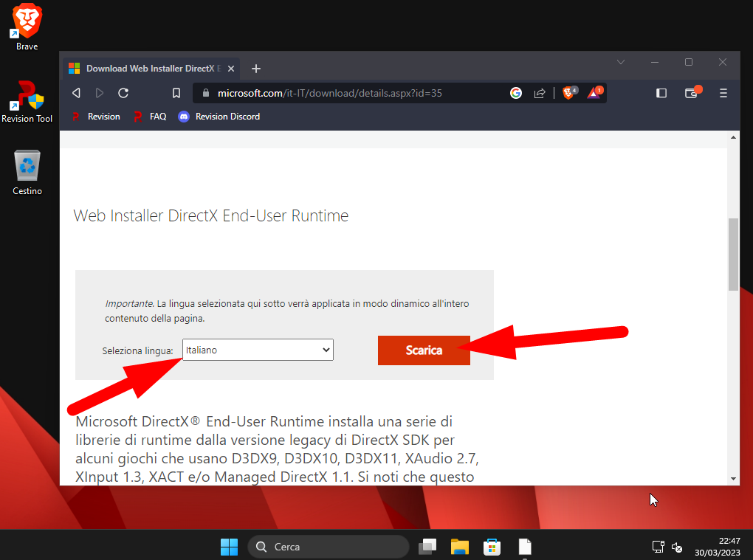Open Revision Discord bookmark
The width and height of the screenshot is (753, 560).
219,117
